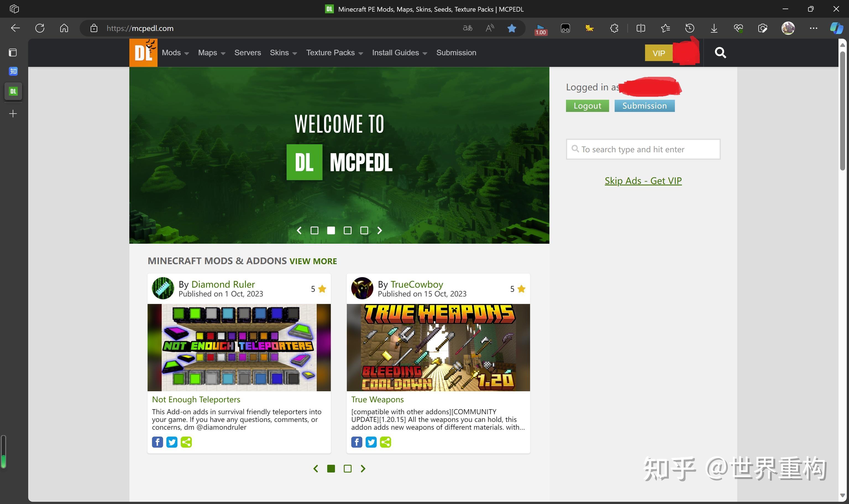Select the Submission menu item
849x504 pixels.
(457, 52)
